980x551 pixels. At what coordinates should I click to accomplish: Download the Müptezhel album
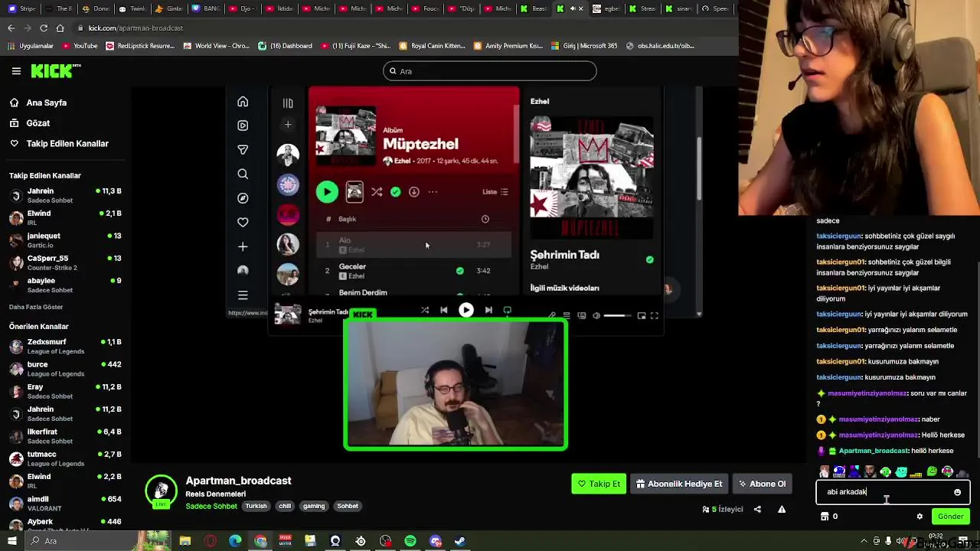[413, 192]
